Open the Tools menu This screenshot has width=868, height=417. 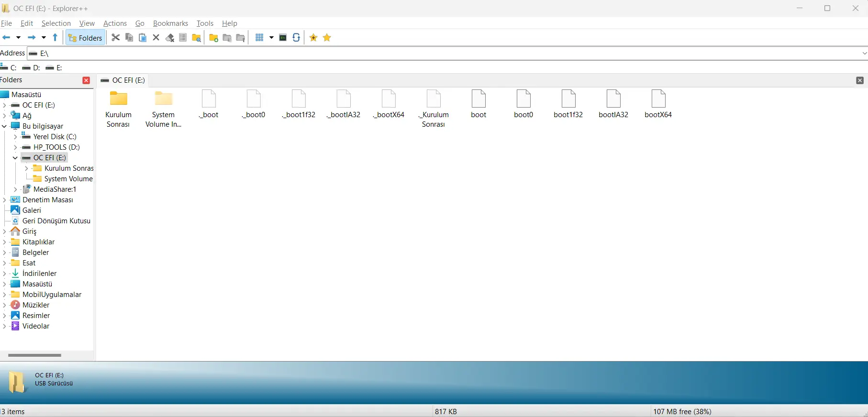click(205, 23)
